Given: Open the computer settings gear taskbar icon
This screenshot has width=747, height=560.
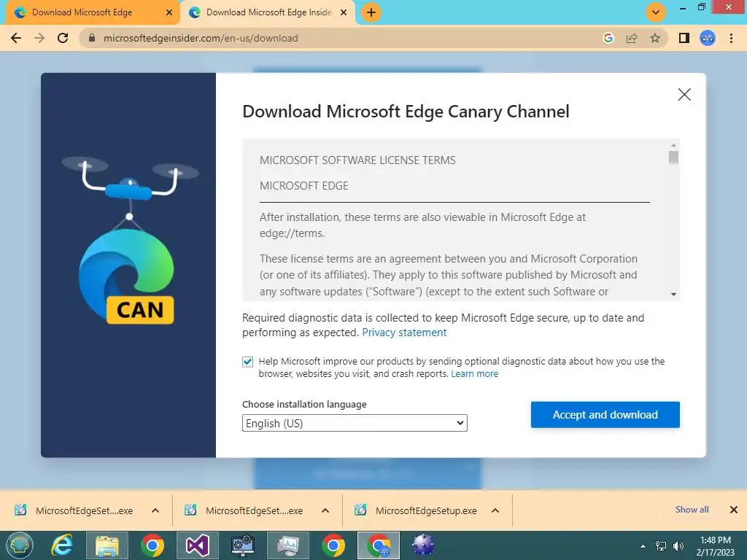Looking at the screenshot, I should (242, 545).
